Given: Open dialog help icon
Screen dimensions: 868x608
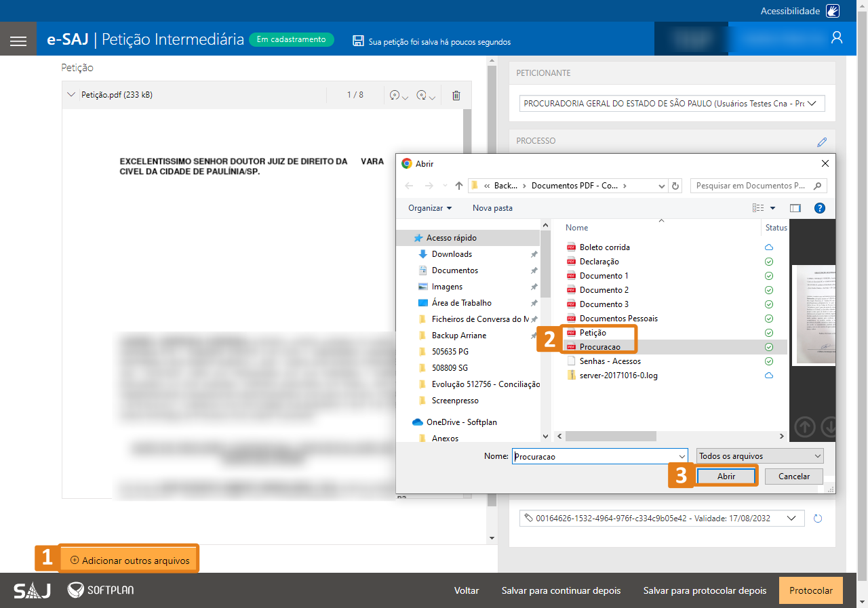Looking at the screenshot, I should [x=820, y=208].
